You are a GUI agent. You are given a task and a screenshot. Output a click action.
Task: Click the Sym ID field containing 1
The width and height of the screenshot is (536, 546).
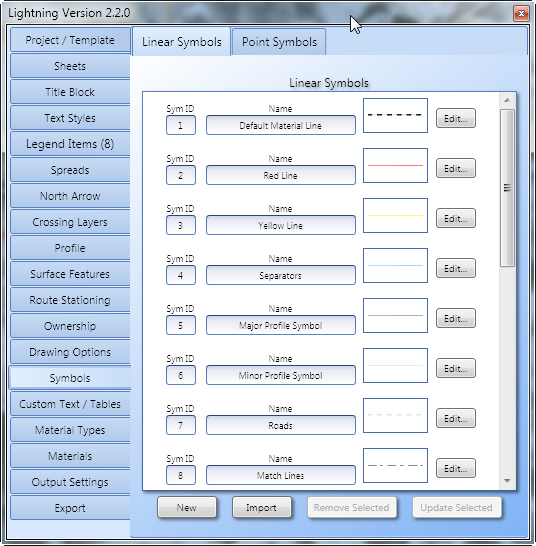point(181,125)
